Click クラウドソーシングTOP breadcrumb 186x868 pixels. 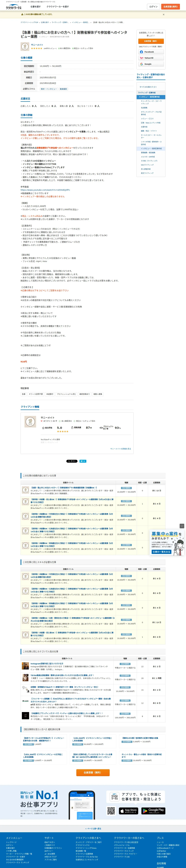29,23
